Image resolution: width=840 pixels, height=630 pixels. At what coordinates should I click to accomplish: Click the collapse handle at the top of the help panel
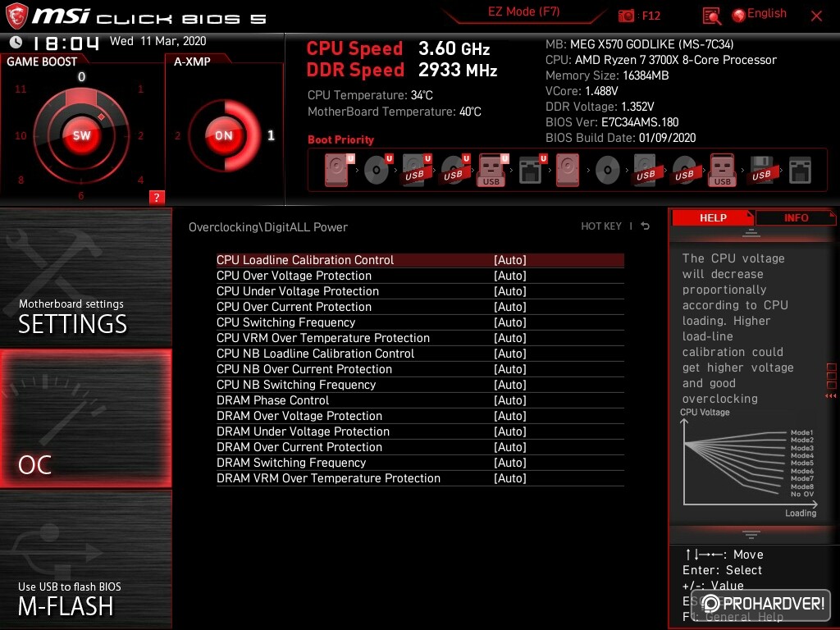751,233
